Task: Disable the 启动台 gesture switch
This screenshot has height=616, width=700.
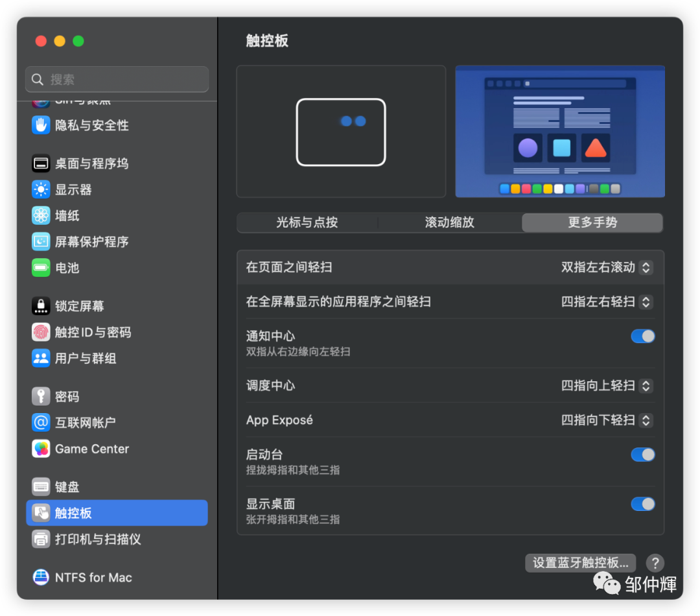Action: (x=643, y=455)
